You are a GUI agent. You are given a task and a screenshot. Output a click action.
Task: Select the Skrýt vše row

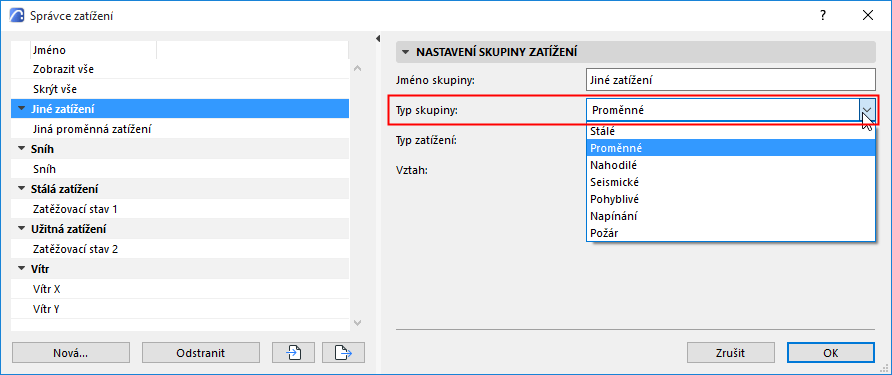[180, 89]
